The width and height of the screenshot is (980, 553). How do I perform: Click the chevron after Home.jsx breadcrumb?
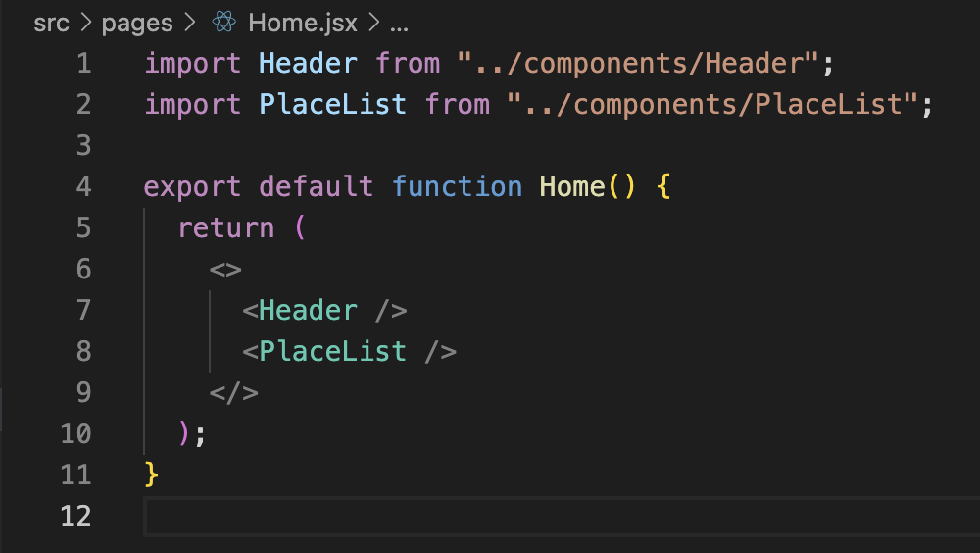(x=373, y=23)
